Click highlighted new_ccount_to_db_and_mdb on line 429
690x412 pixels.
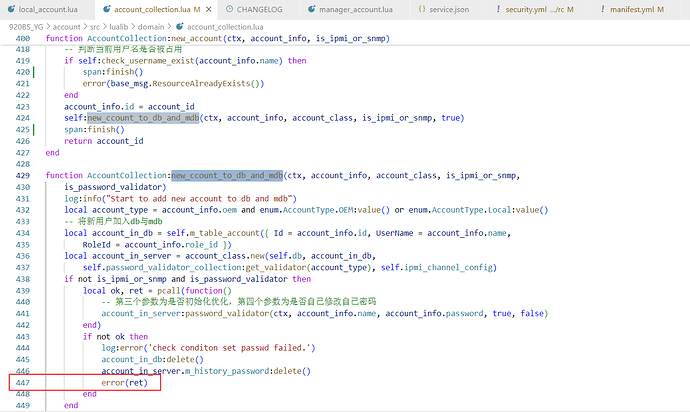[x=227, y=175]
